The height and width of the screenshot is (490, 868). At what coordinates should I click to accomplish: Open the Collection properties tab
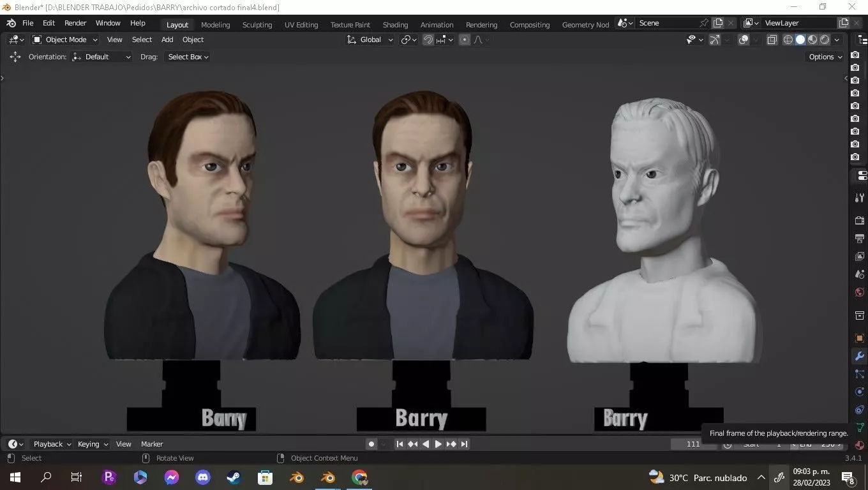[860, 316]
